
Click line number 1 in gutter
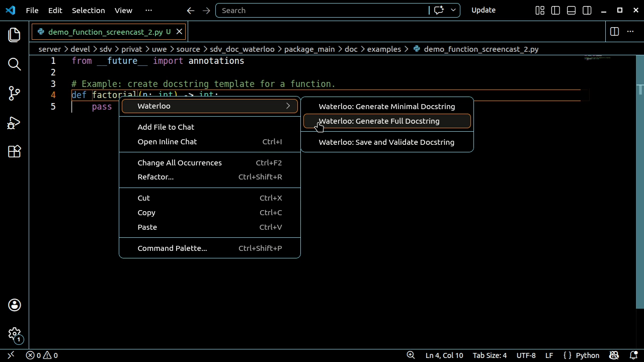pos(53,61)
